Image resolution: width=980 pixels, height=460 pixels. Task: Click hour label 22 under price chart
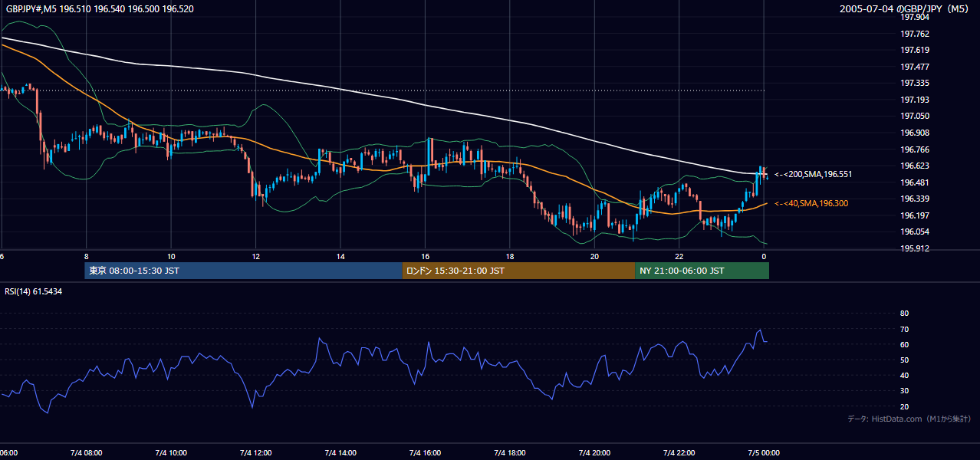[x=679, y=256]
